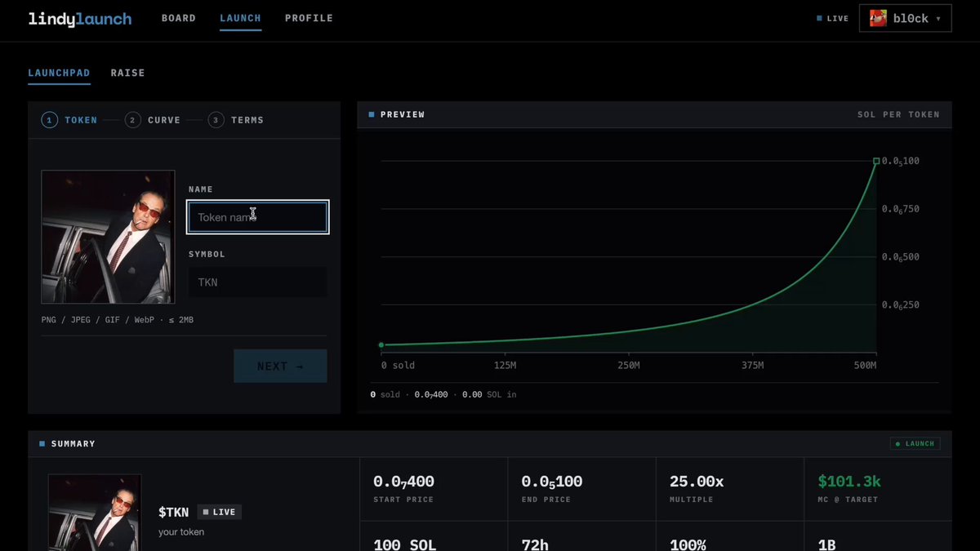Click the Summary panel indicator square

pos(42,443)
